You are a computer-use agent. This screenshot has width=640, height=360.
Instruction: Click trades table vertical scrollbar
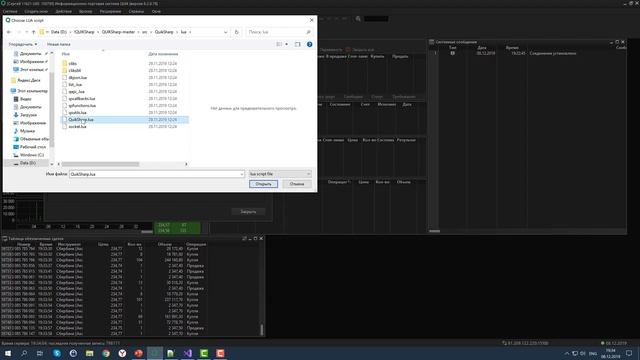click(x=262, y=329)
